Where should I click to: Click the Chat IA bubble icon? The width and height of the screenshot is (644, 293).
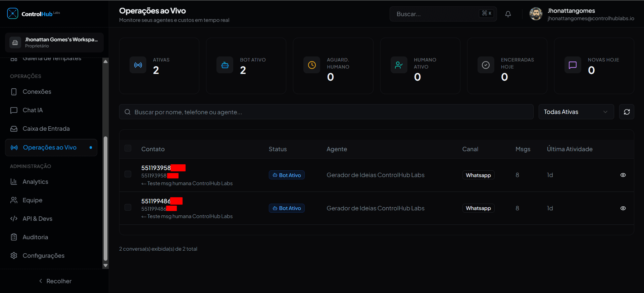click(x=14, y=110)
